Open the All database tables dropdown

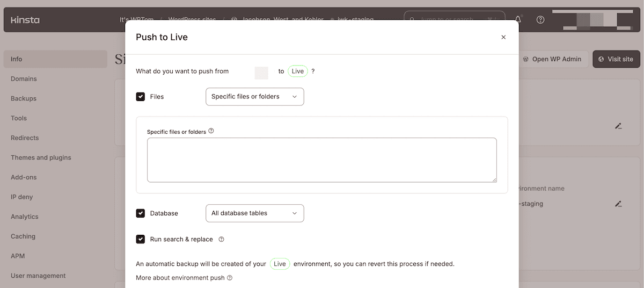point(255,213)
